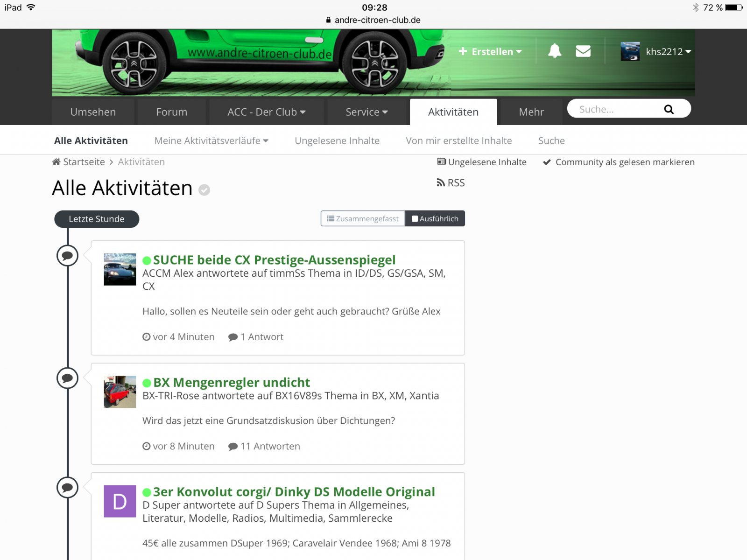Open Ungelesene Inhalte in submenu bar
Viewport: 747px width, 560px height.
[337, 140]
